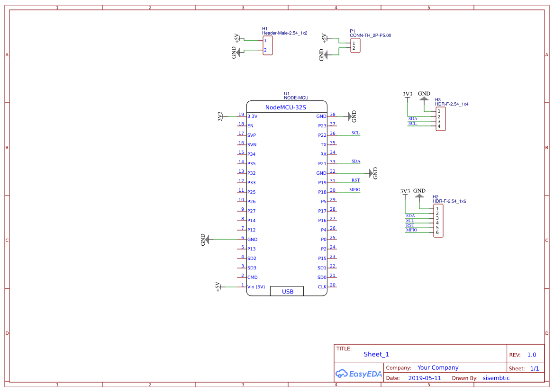The image size is (554, 392).
Task: Click the Your Company field
Action: point(438,368)
